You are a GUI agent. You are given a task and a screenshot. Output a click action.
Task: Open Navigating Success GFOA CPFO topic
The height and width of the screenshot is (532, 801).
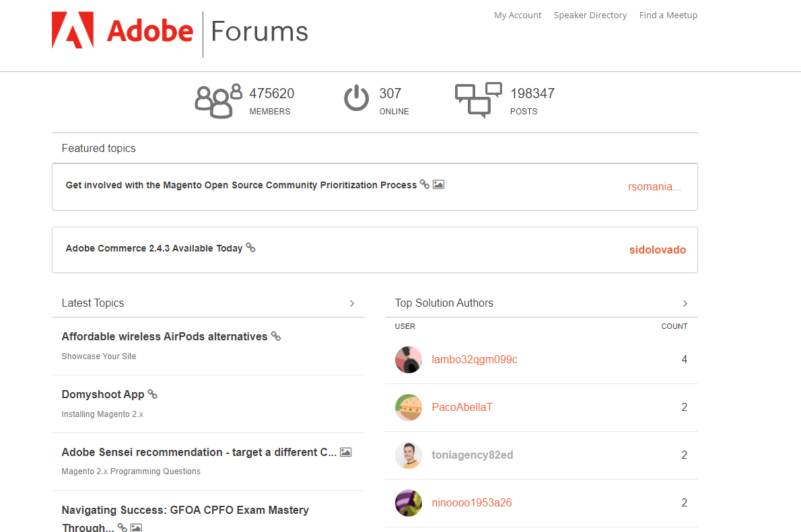click(185, 519)
